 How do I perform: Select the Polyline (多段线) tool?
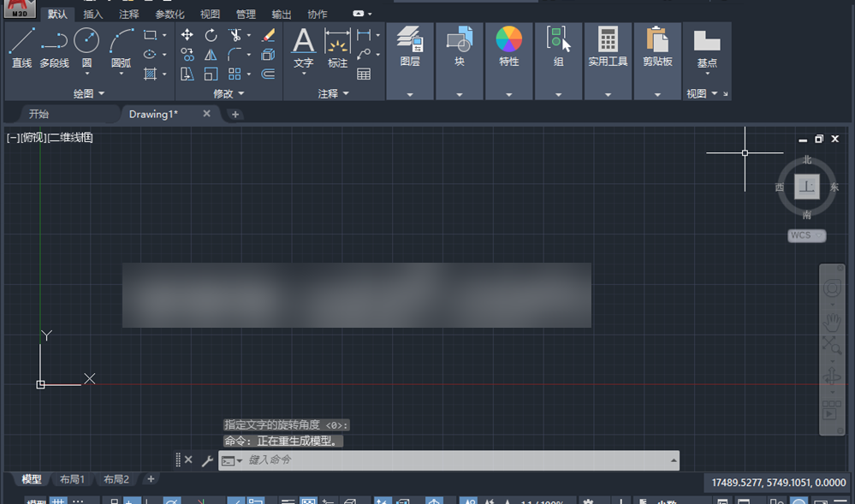point(54,48)
